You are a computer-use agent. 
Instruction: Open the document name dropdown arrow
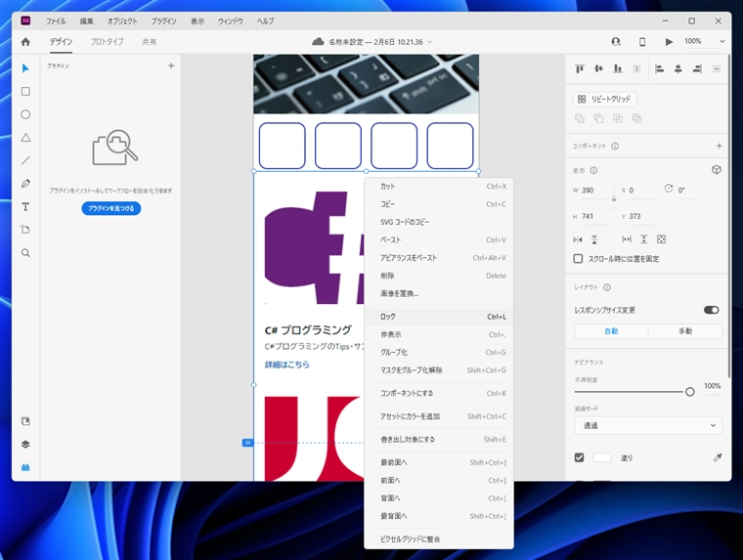[429, 42]
